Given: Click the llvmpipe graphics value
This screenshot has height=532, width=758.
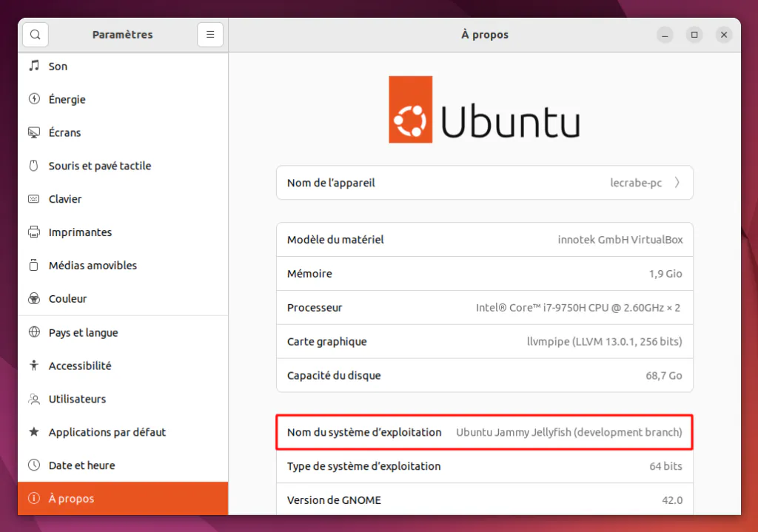Looking at the screenshot, I should tap(604, 342).
